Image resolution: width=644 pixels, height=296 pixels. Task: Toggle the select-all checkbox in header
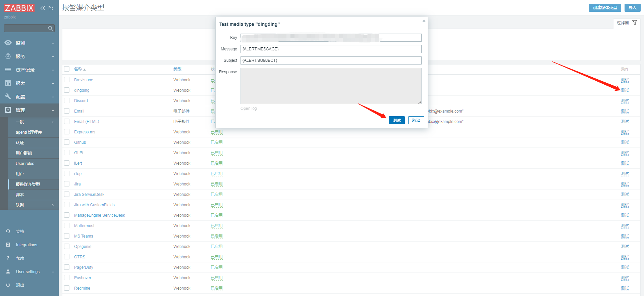point(67,69)
